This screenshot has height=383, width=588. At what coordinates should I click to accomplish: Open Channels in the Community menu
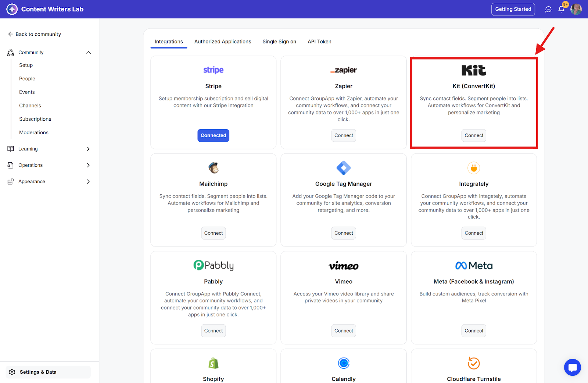30,106
